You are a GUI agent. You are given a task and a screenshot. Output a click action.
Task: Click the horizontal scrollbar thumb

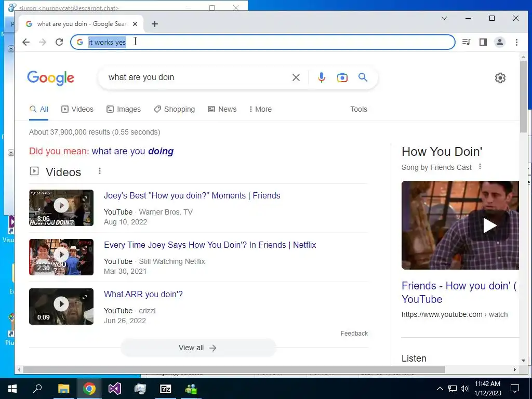tap(234, 369)
